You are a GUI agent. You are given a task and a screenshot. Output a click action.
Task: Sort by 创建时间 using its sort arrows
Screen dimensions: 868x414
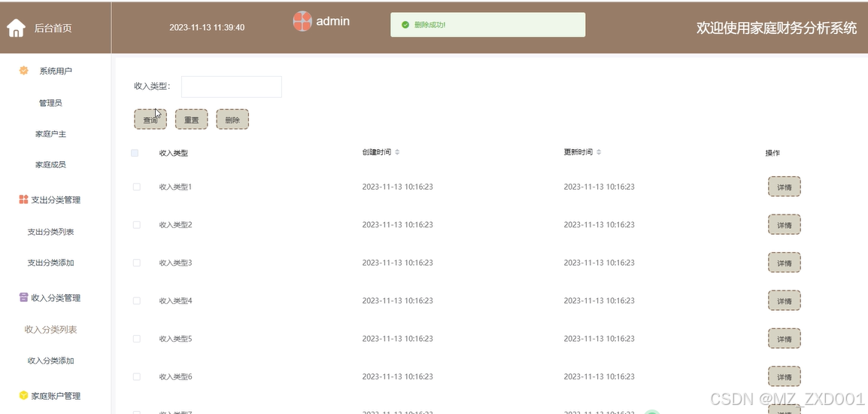397,152
